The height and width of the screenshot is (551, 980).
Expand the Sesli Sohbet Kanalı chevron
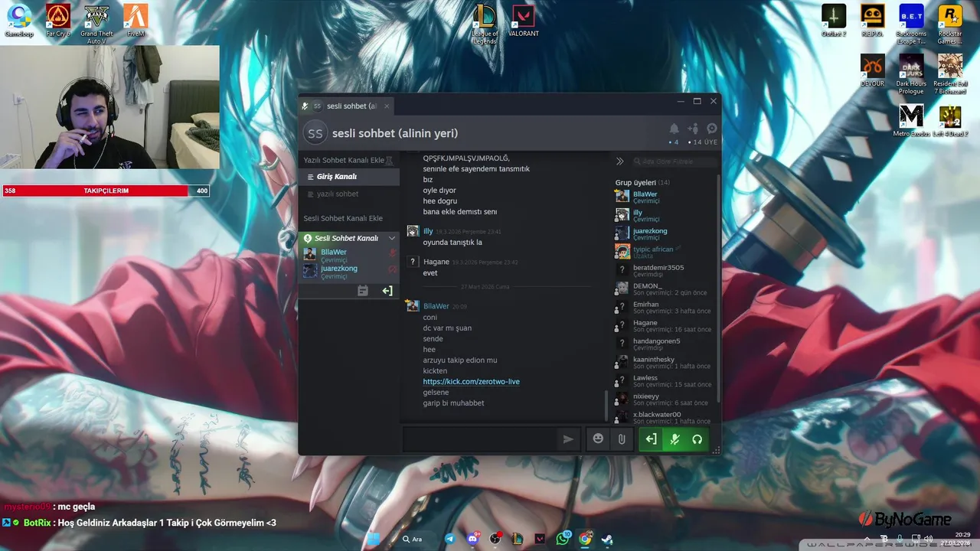(x=392, y=238)
